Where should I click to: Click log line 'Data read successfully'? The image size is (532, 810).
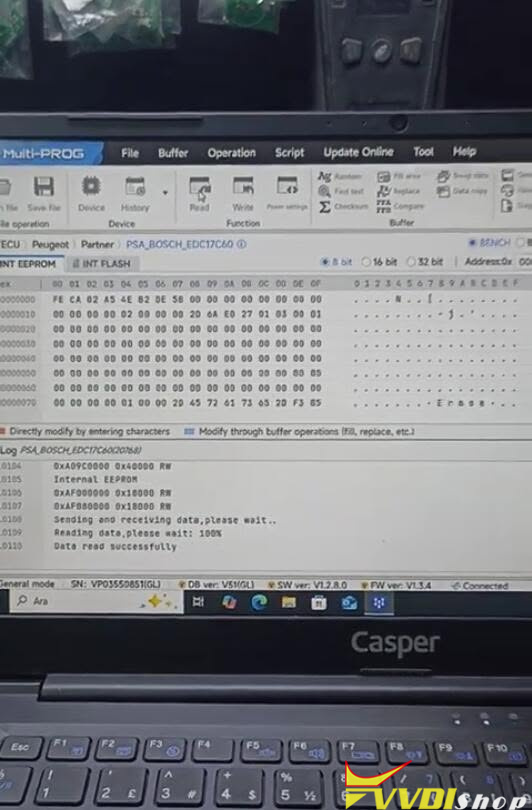115,547
